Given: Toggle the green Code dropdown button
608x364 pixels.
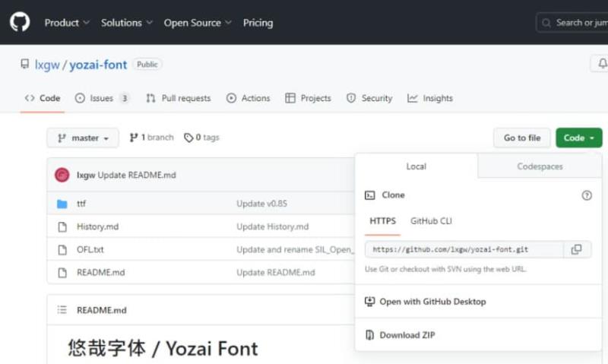Looking at the screenshot, I should [579, 138].
